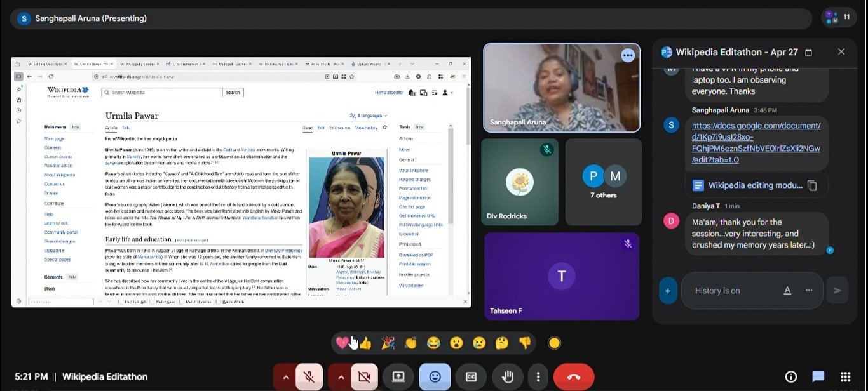
Task: Open View history tab on Wikipedia
Action: [366, 128]
